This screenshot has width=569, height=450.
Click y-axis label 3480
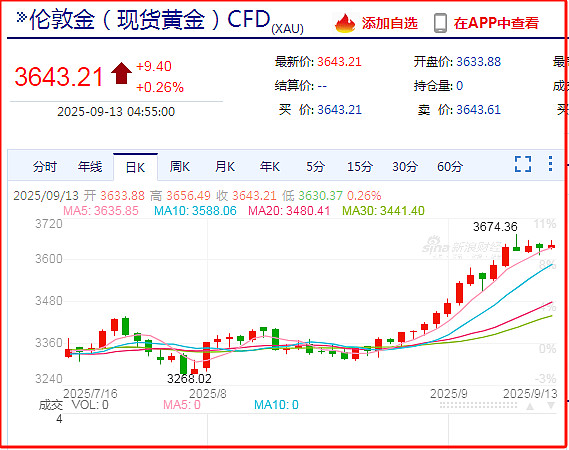click(49, 301)
